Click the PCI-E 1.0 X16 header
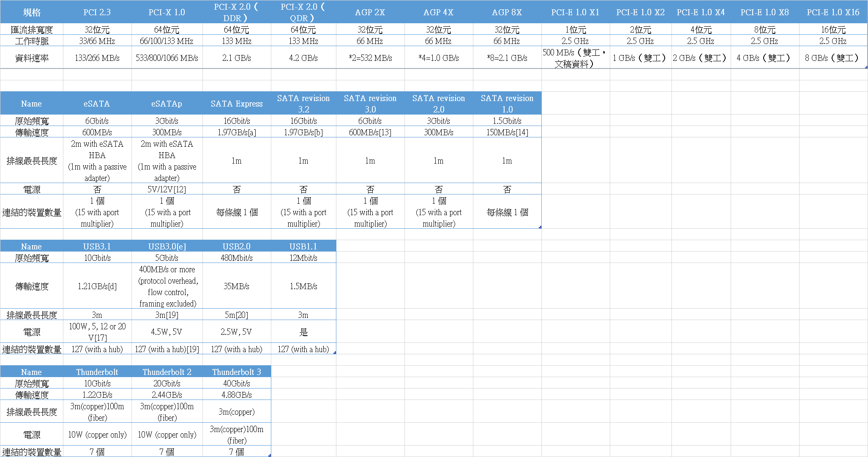The height and width of the screenshot is (457, 868). point(833,12)
